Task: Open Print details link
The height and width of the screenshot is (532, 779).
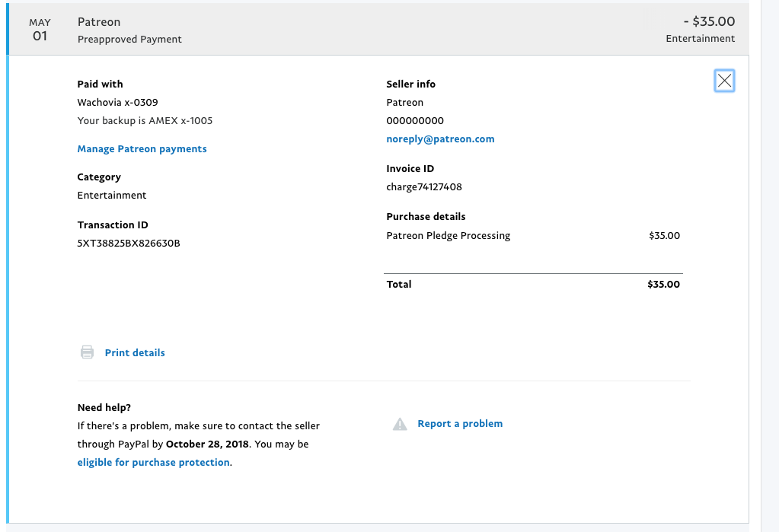Action: (135, 352)
